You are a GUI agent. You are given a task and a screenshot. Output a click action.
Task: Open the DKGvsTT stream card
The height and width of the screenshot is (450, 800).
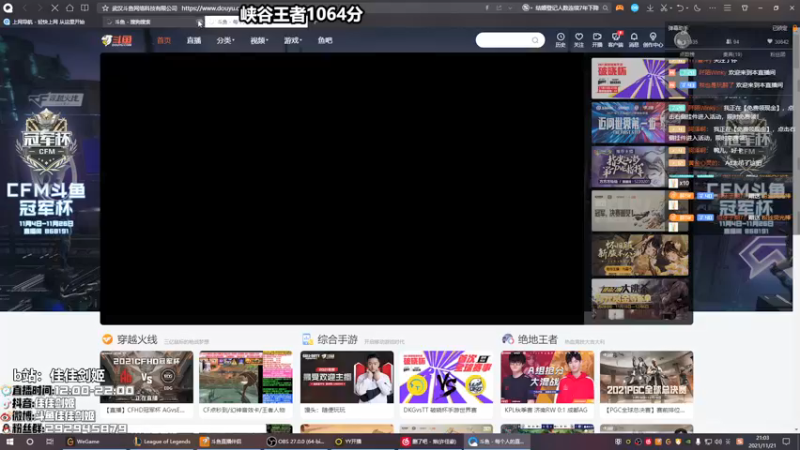click(x=446, y=384)
